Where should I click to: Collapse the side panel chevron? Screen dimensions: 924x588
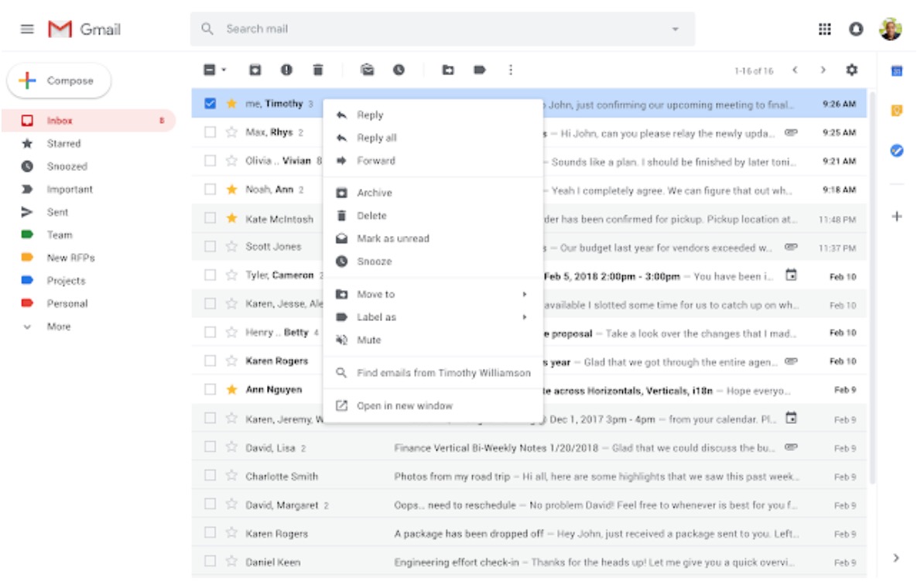(895, 558)
